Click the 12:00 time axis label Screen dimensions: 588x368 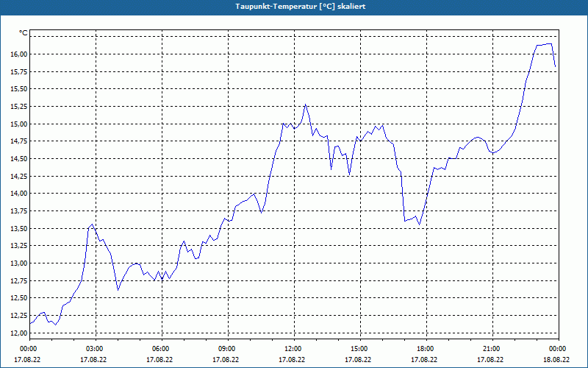pos(294,349)
